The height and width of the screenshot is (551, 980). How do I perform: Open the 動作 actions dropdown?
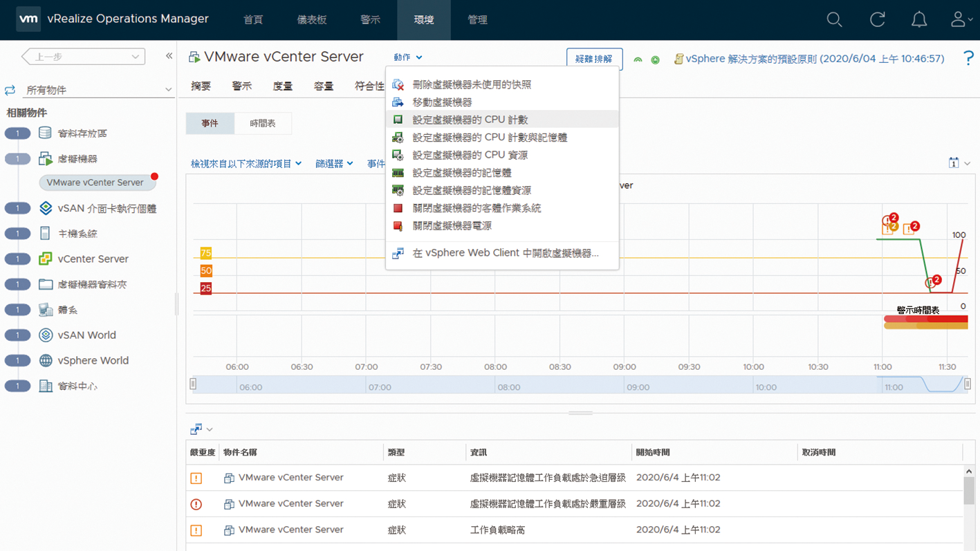tap(407, 57)
